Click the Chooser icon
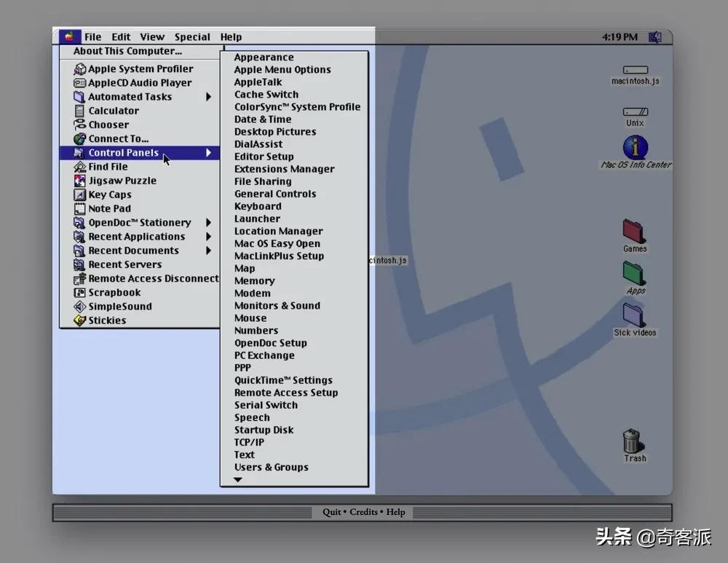 [x=79, y=125]
